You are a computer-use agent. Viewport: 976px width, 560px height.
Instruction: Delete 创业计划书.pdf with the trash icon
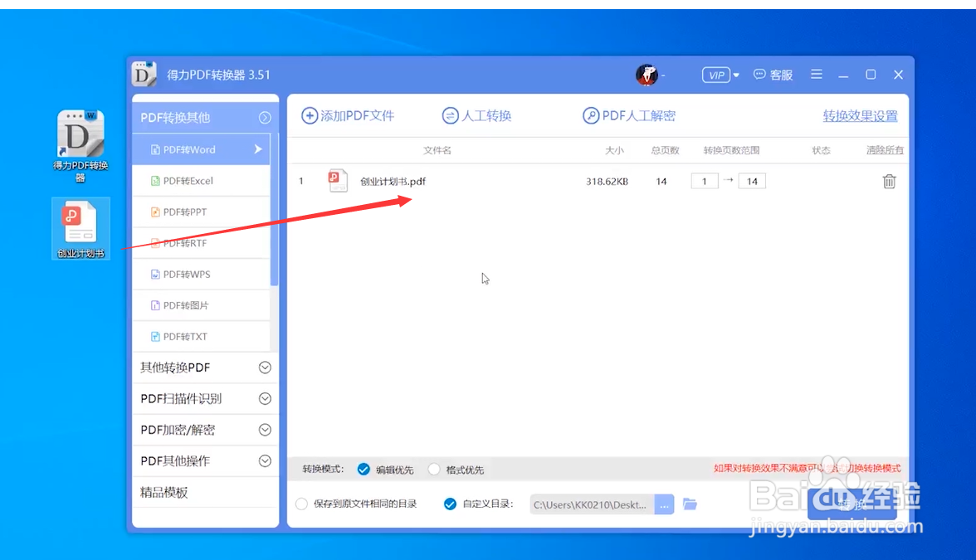coord(889,181)
